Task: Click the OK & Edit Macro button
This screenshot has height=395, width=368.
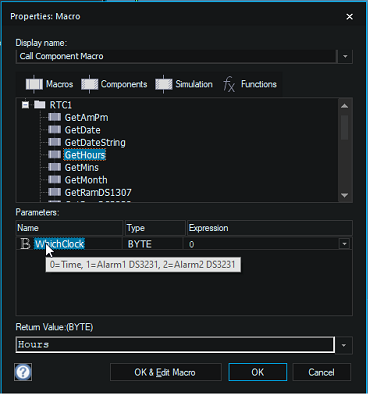Action: tap(166, 372)
